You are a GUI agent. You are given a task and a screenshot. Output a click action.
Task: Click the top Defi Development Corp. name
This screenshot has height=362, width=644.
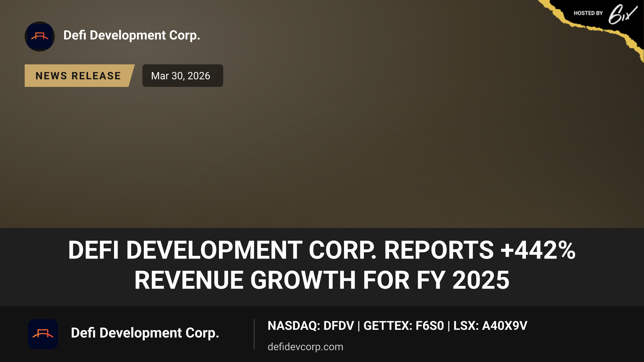(x=132, y=35)
